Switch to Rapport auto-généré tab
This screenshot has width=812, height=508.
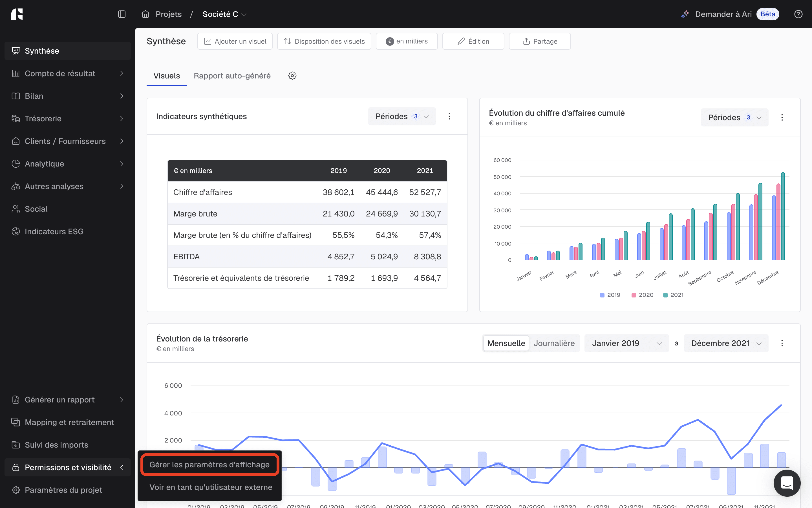232,76
